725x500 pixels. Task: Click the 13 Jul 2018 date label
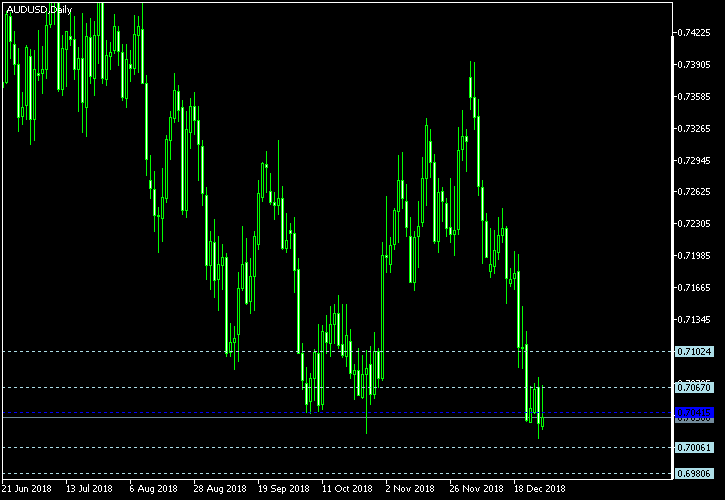(x=89, y=488)
